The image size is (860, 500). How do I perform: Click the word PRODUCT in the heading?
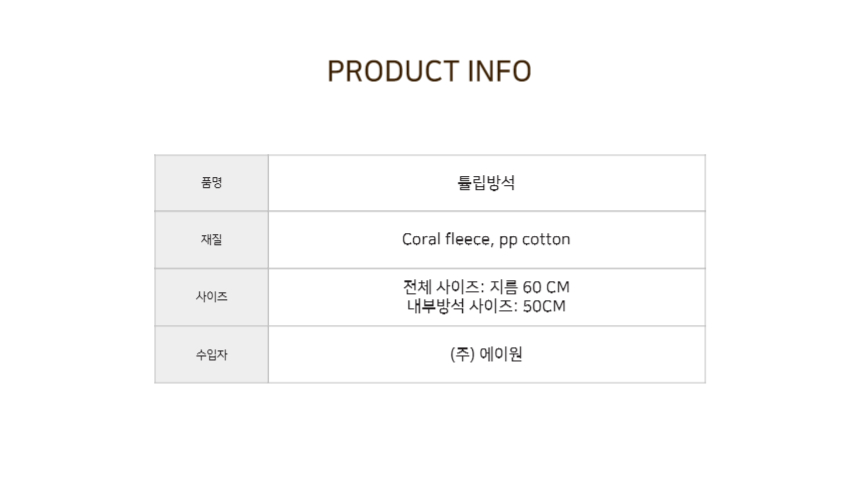(393, 71)
